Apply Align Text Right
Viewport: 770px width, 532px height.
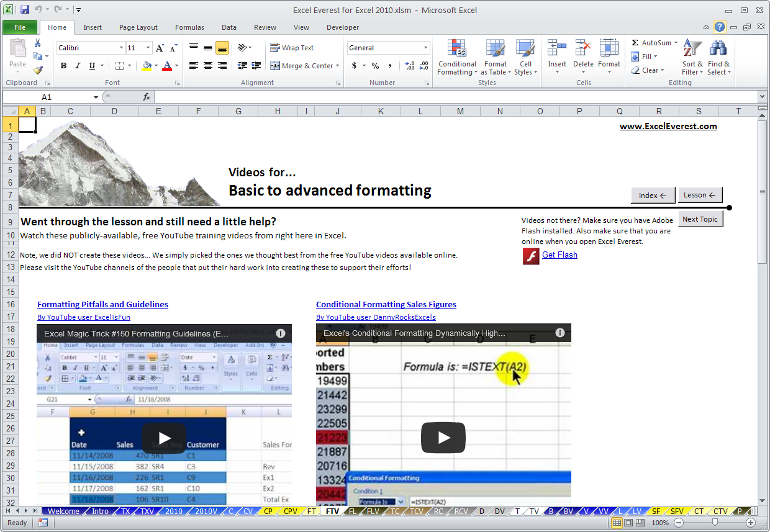point(222,65)
